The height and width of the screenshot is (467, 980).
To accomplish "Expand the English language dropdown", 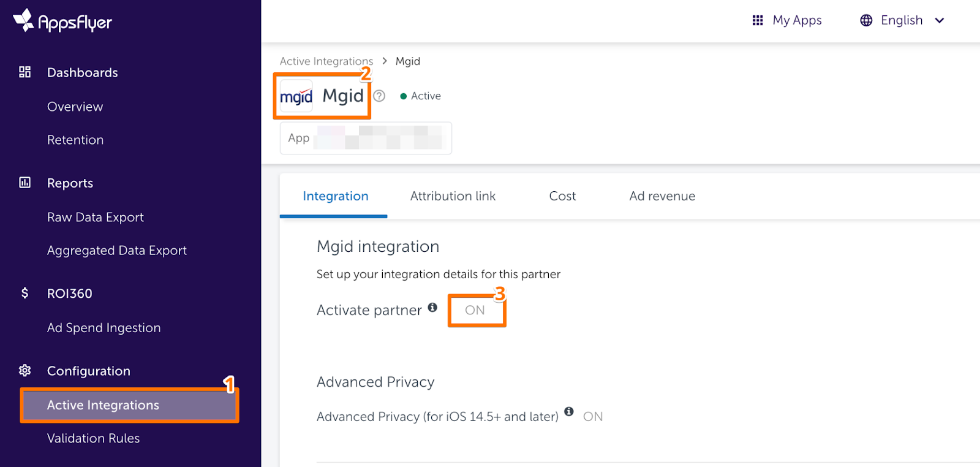I will [903, 20].
